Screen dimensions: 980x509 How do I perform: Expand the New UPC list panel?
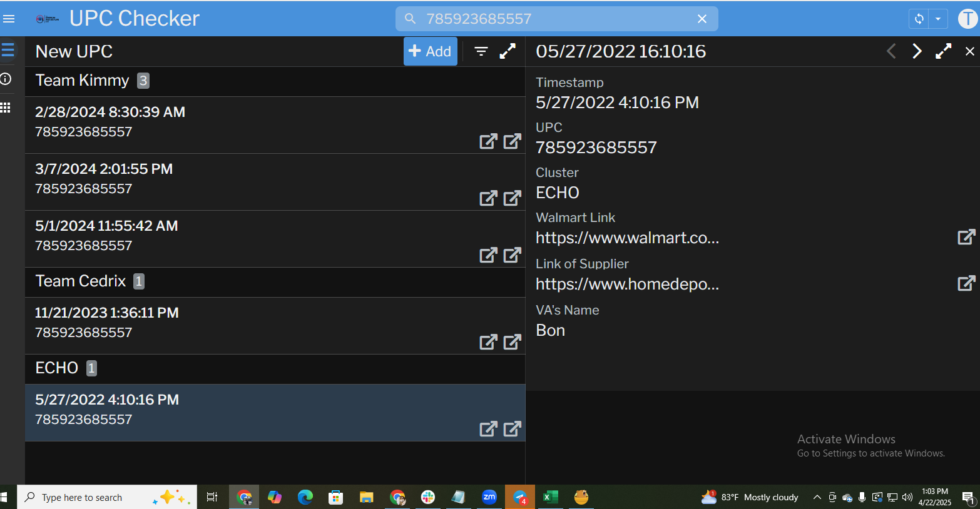508,51
